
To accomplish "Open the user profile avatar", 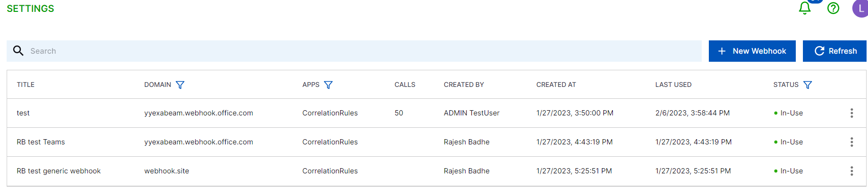I will point(860,9).
